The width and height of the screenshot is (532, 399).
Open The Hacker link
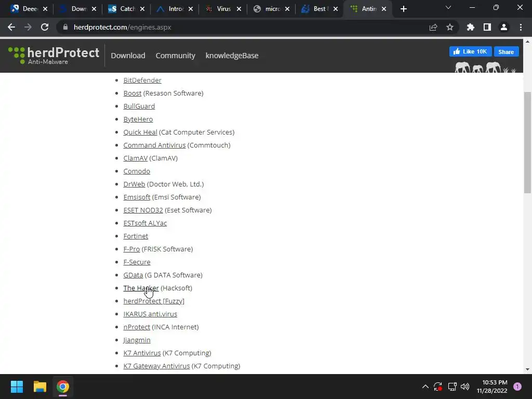141,288
